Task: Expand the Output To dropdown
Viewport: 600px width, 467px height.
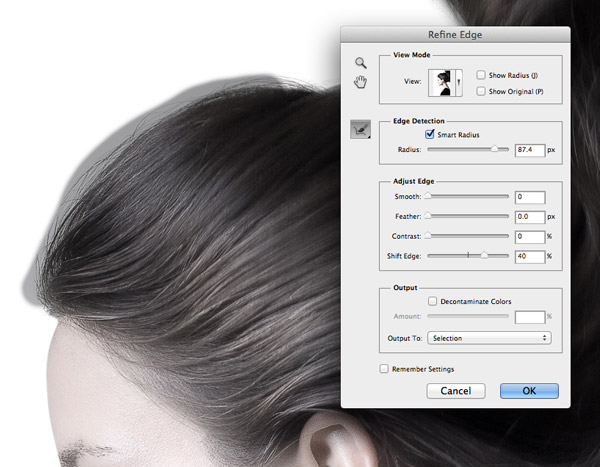Action: (490, 338)
